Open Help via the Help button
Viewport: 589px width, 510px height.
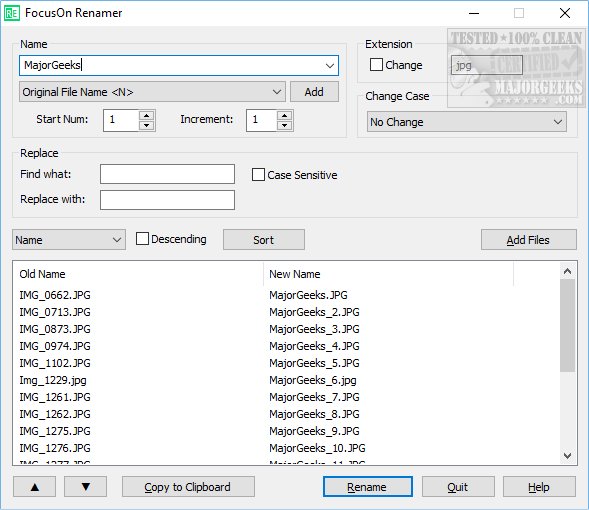(539, 487)
